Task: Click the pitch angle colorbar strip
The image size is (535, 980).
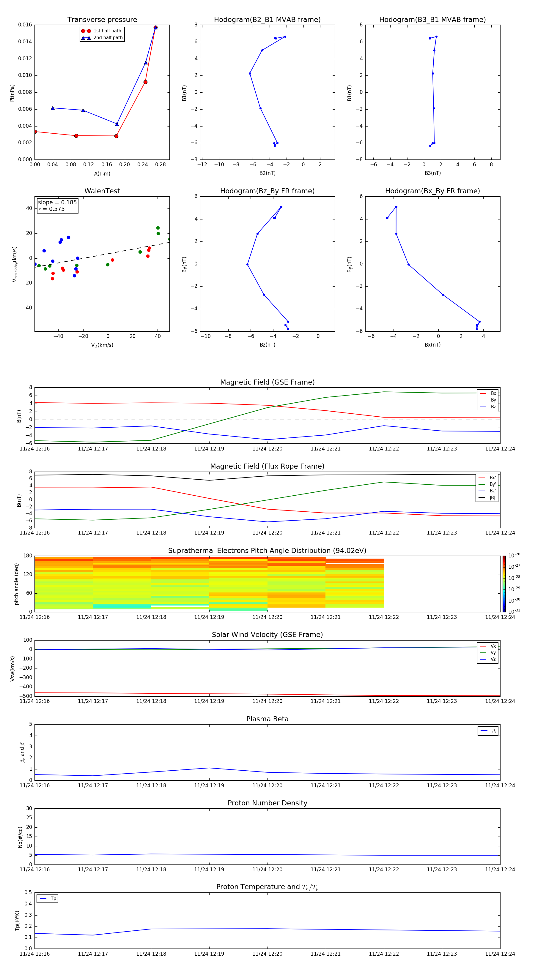Action: click(x=504, y=584)
